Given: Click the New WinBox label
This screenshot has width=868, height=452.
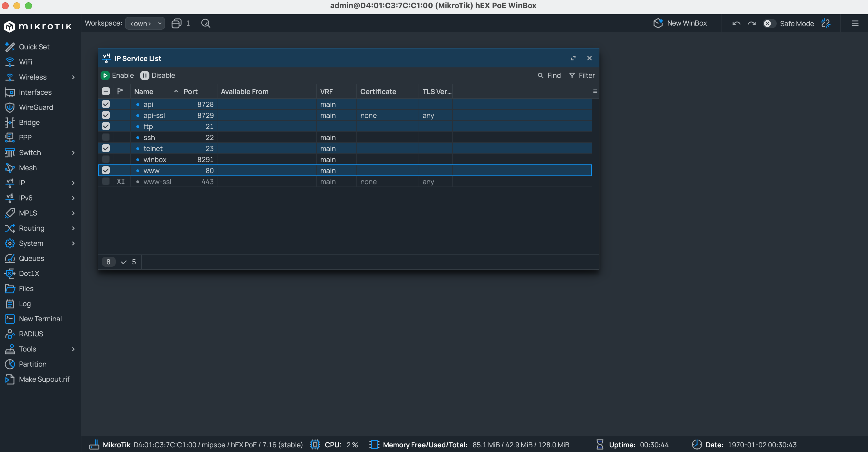Looking at the screenshot, I should click(687, 23).
